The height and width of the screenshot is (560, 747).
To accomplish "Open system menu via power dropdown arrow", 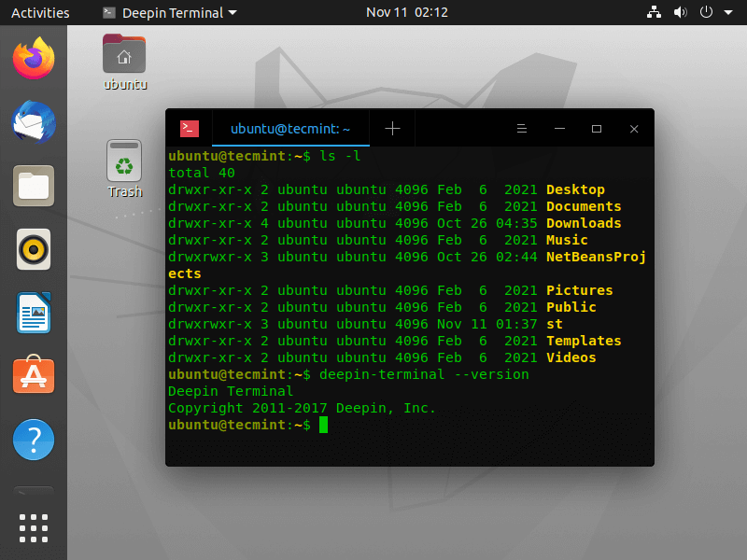I will click(727, 13).
